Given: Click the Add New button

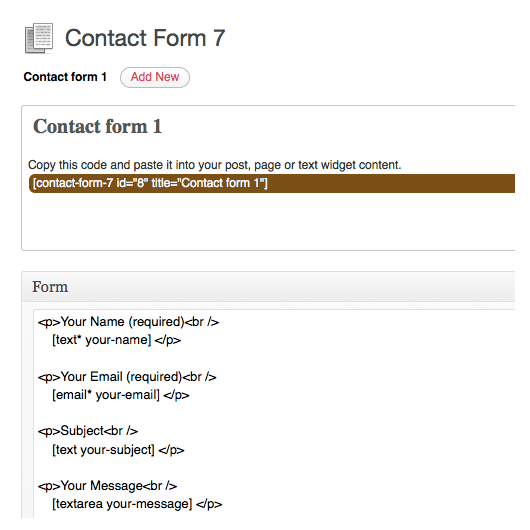Looking at the screenshot, I should 155,77.
